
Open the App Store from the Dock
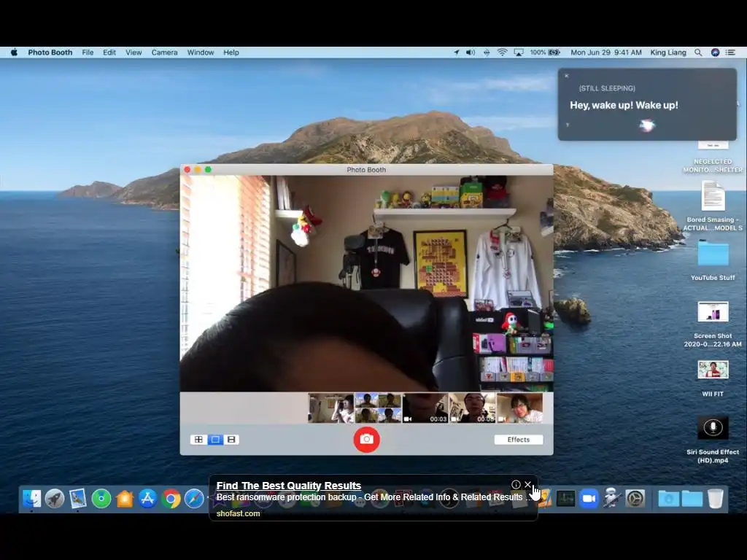click(147, 499)
